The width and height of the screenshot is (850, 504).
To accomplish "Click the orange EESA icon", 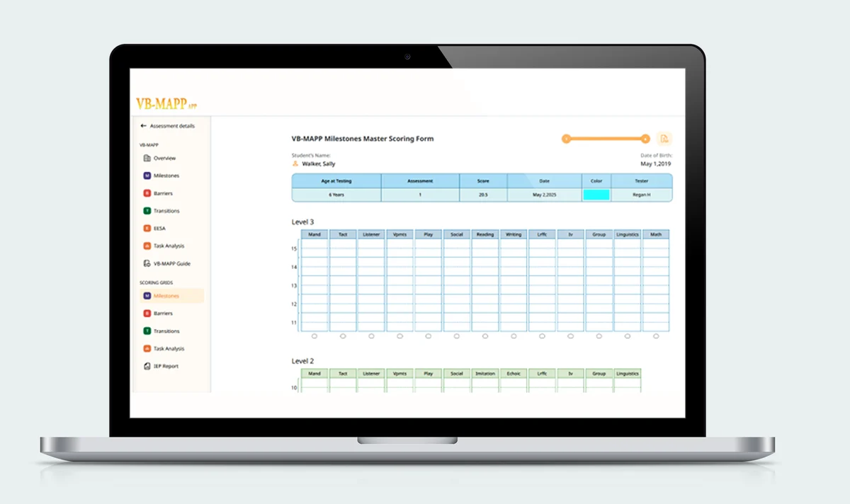I will coord(147,229).
